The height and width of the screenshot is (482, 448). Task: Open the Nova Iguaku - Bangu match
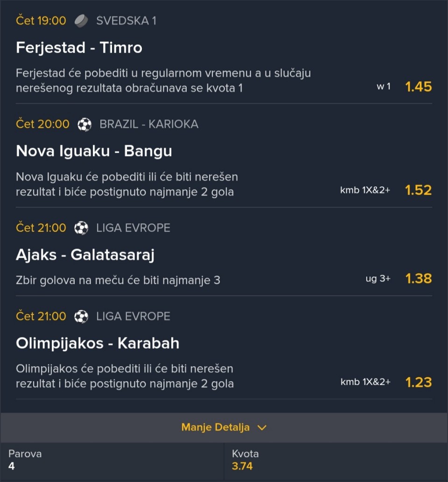coord(94,151)
